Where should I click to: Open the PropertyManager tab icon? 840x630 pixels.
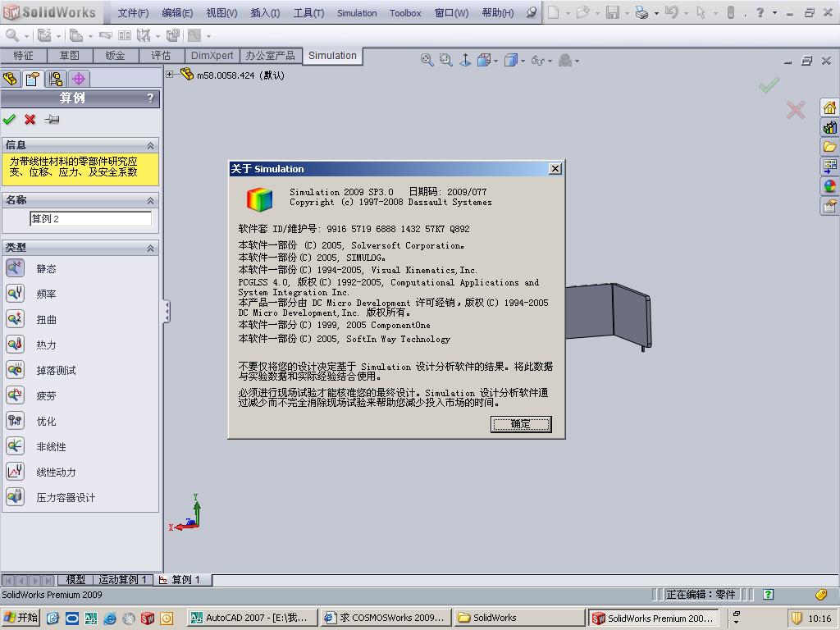[33, 80]
